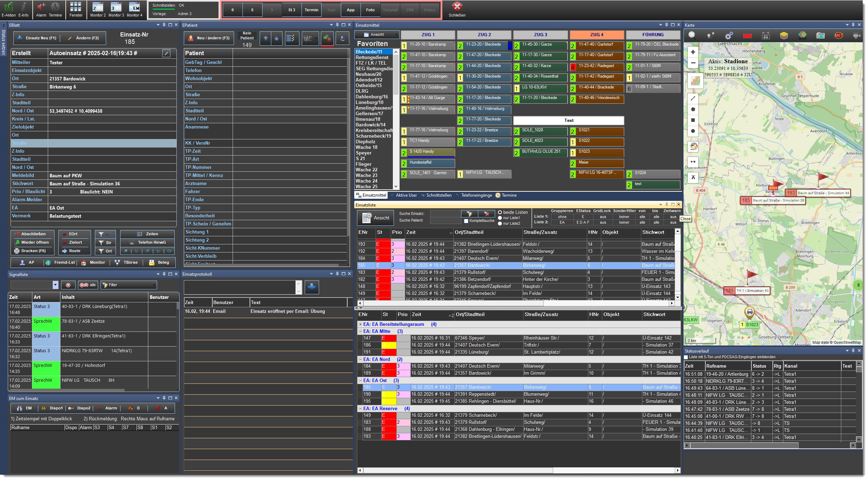868x480 pixels.
Task: Click the Abschließen button
Action: tap(33, 234)
